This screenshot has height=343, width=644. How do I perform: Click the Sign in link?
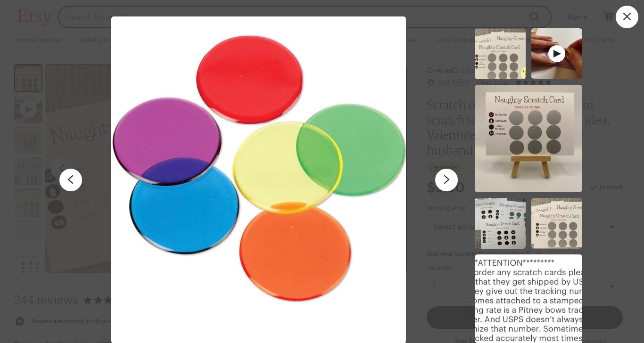[x=577, y=17]
